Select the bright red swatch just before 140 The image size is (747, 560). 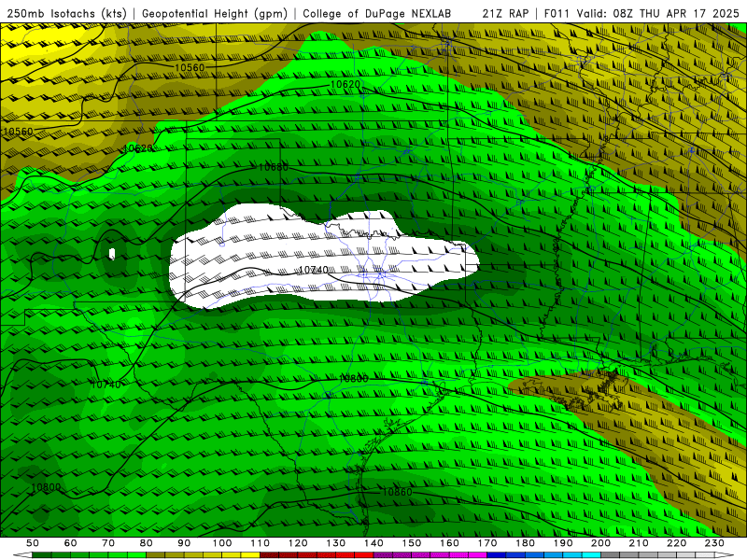(364, 555)
